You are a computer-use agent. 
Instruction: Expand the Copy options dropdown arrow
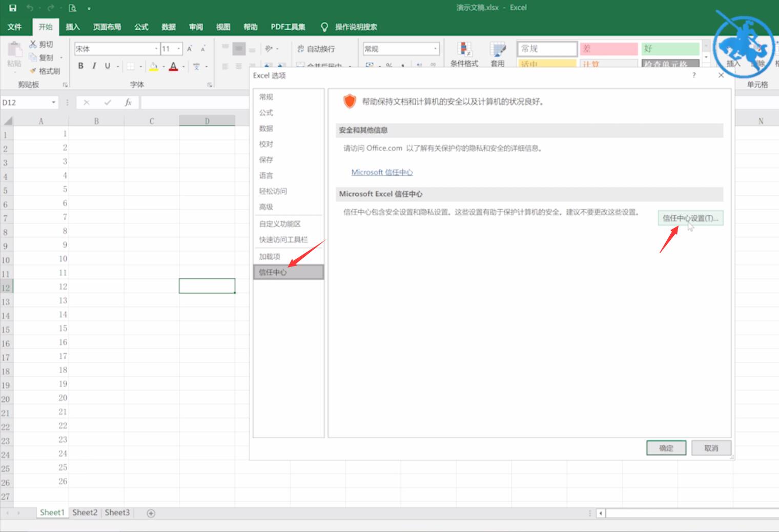coord(61,57)
